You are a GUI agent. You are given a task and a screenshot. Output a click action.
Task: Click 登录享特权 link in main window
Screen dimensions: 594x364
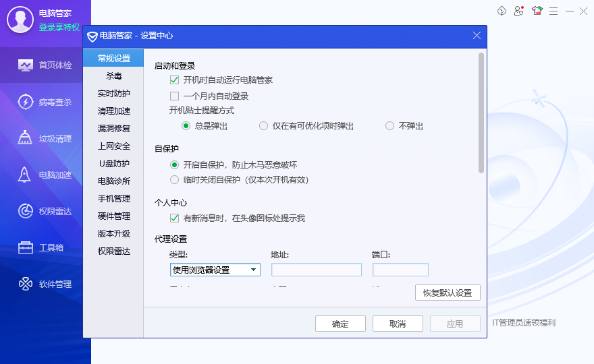pyautogui.click(x=59, y=27)
